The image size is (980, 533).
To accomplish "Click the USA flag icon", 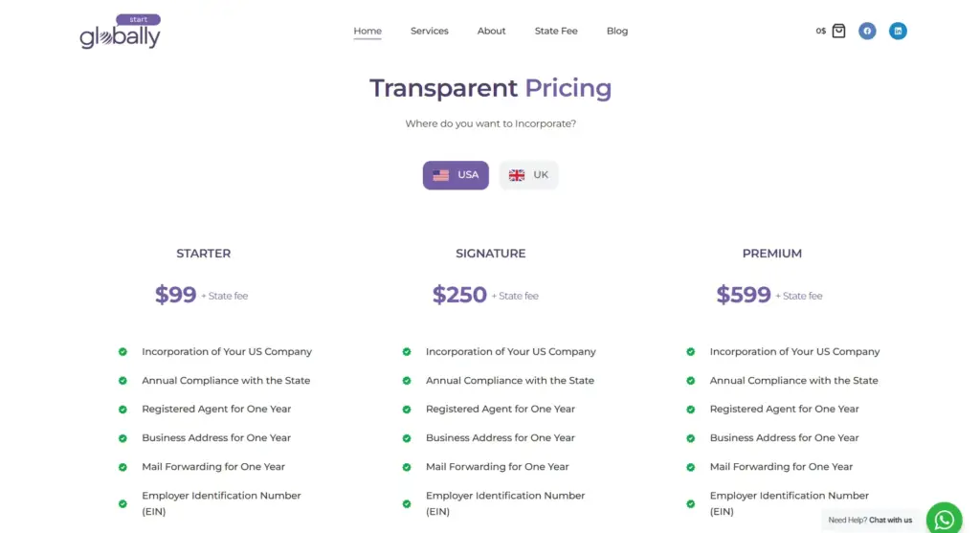I will [x=440, y=175].
